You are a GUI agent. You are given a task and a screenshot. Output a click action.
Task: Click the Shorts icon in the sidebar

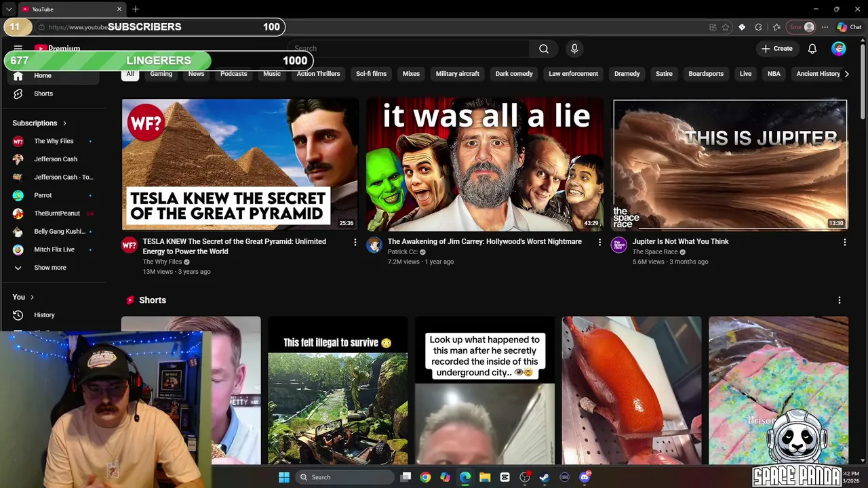click(18, 94)
